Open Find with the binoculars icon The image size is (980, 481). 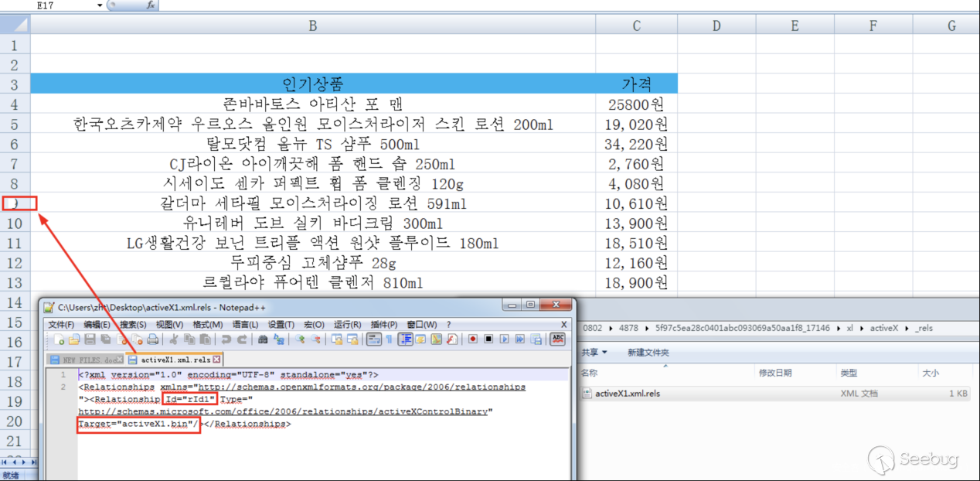point(263,339)
